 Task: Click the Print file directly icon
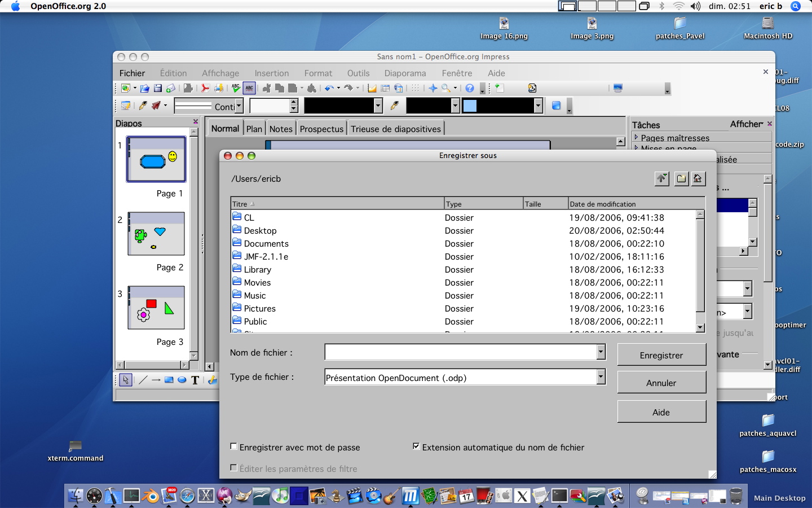click(x=218, y=88)
